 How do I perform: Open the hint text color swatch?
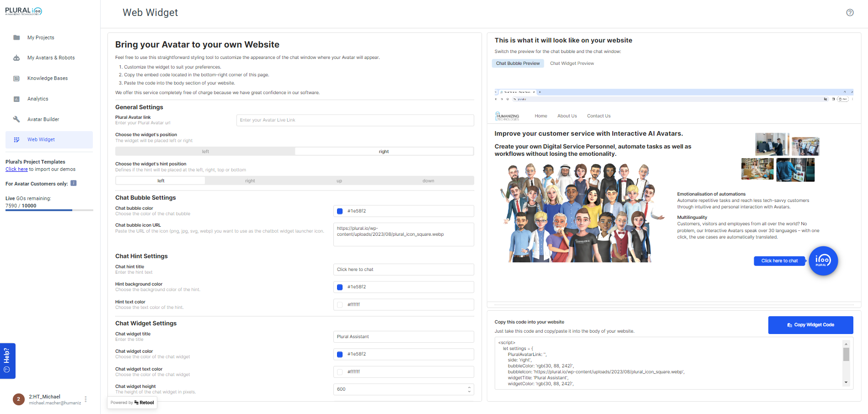(340, 305)
